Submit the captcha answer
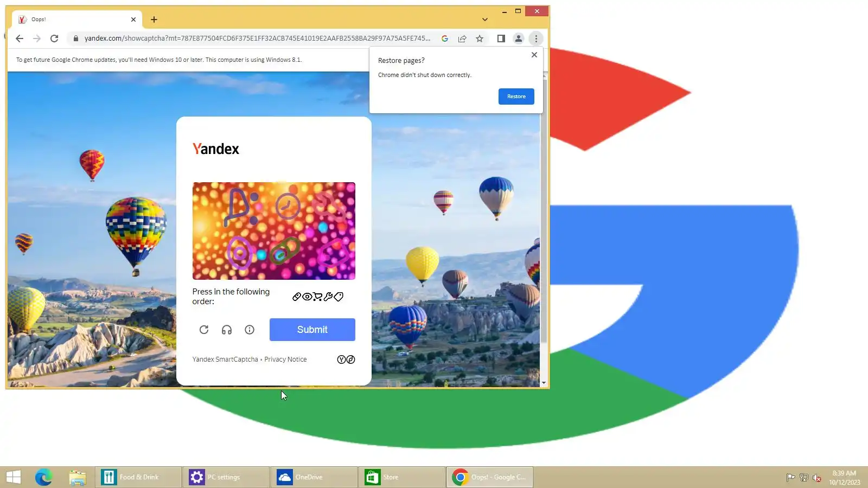 click(x=312, y=330)
